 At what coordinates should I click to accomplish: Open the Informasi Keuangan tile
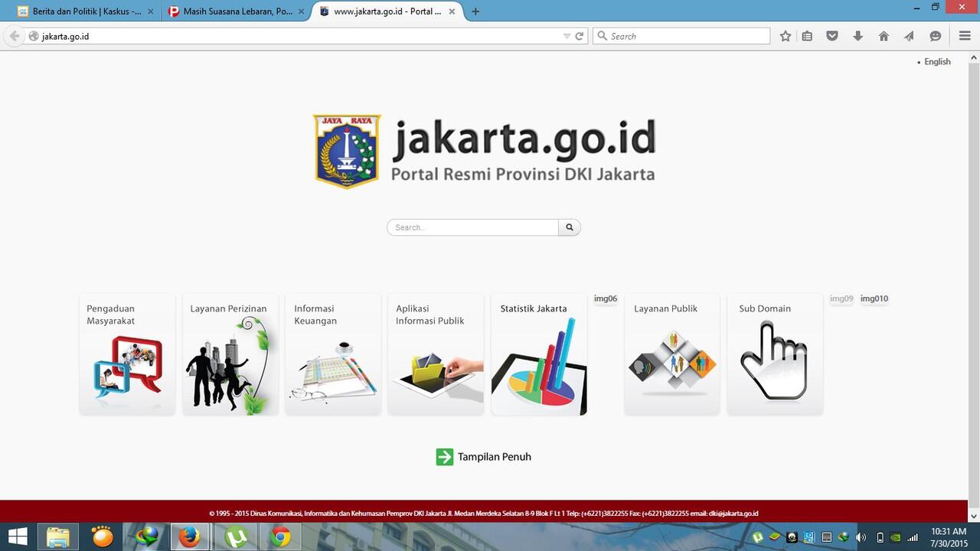[x=333, y=354]
